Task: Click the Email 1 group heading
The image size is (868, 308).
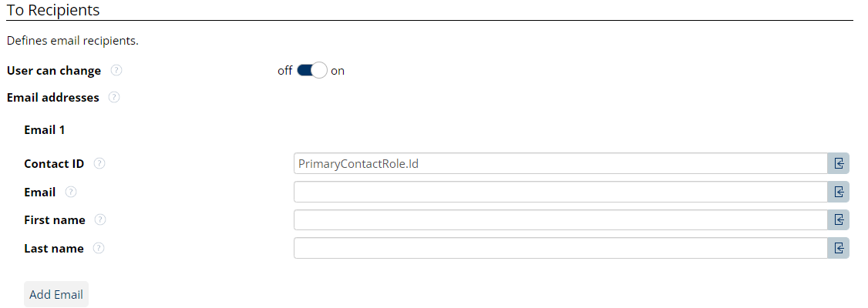Action: pyautogui.click(x=45, y=130)
